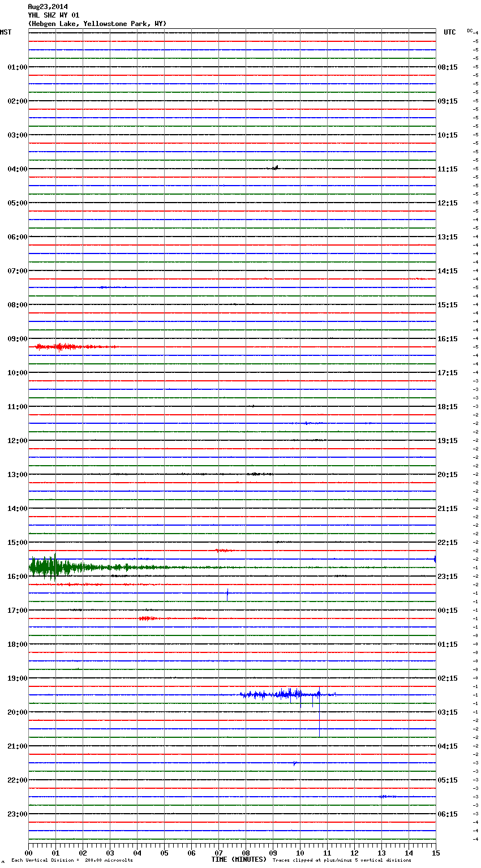Select the 07:00 MST time label
Image resolution: width=481 pixels, height=868 pixels.
tap(17, 271)
